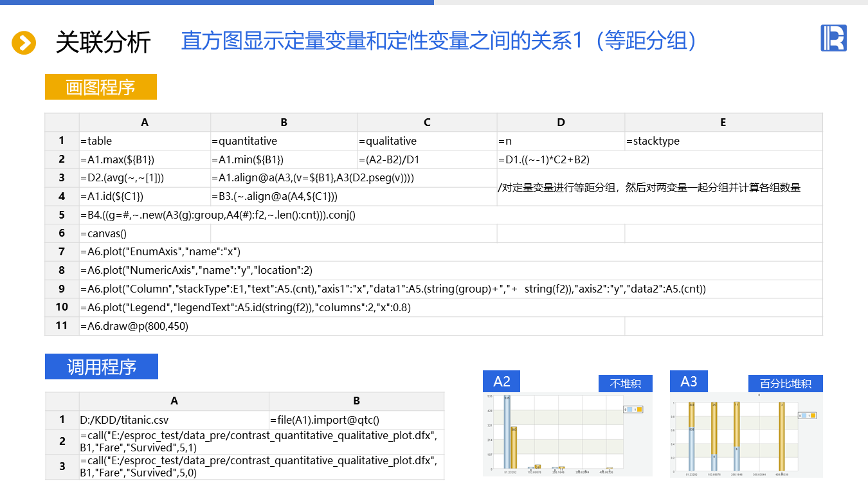This screenshot has width=868, height=488.
Task: Click the EnumAxis plot cell
Action: point(451,252)
